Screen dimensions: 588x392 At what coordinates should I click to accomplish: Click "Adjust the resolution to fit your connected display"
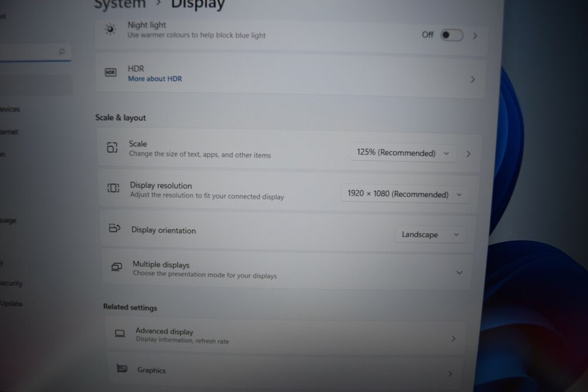207,196
